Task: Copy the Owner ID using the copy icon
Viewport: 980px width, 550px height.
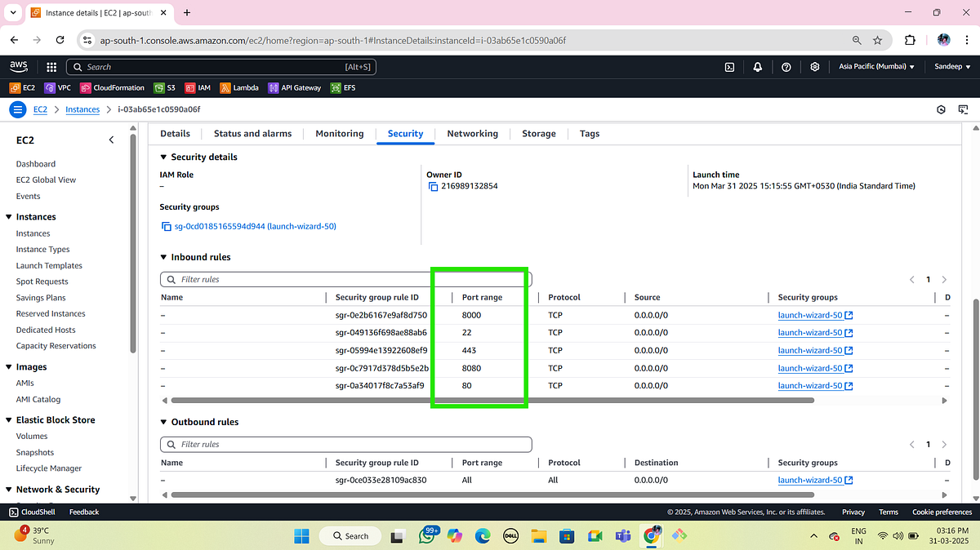Action: pos(432,186)
